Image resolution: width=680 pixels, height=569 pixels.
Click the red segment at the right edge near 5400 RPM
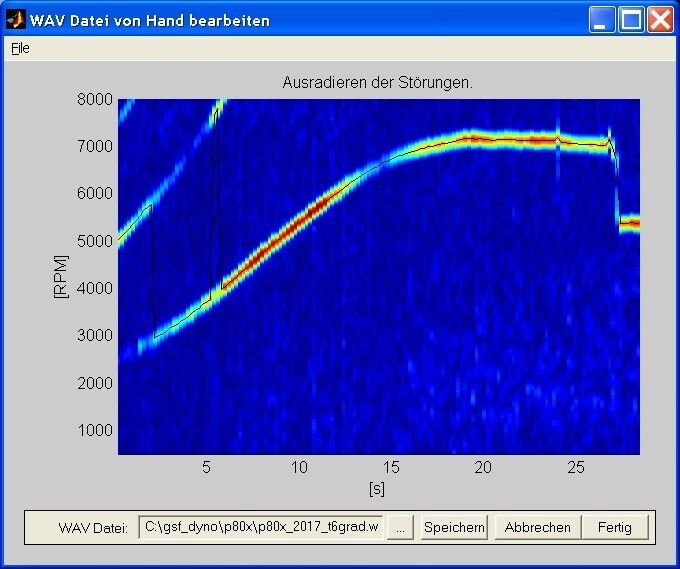coord(629,223)
